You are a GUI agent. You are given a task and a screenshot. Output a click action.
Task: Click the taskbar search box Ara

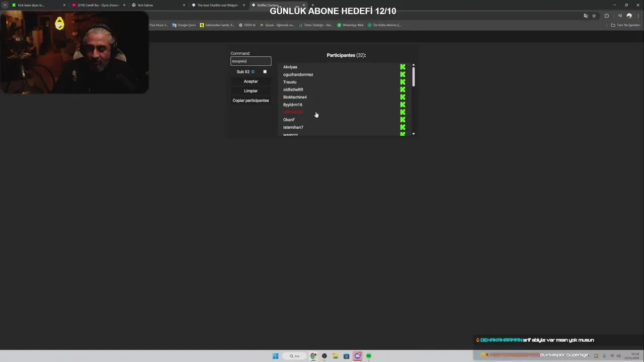(294, 356)
